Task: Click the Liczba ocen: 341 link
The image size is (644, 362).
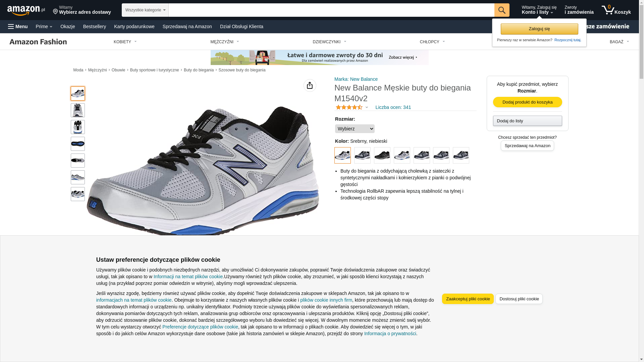Action: (393, 107)
